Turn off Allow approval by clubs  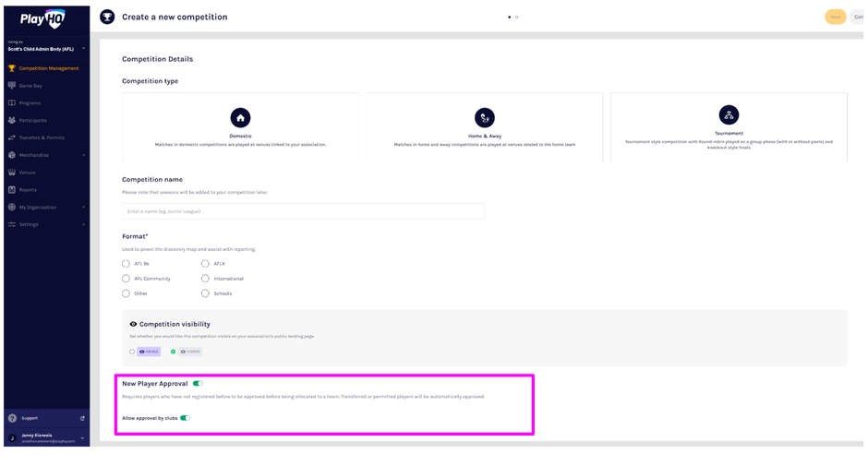[186, 418]
